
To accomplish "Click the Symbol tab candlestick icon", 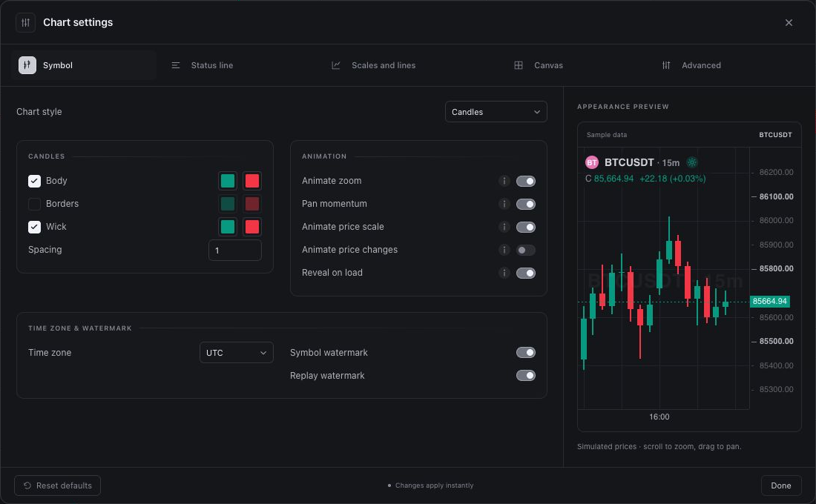I will click(x=27, y=65).
